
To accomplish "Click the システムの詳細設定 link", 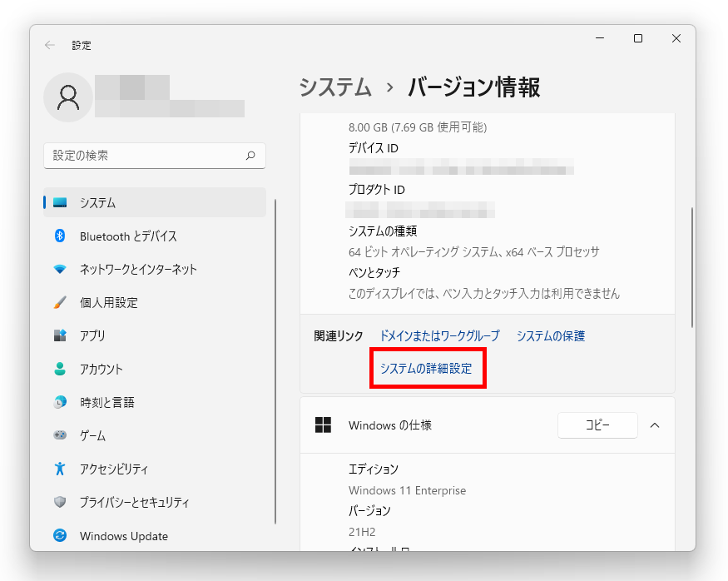I will coord(426,368).
